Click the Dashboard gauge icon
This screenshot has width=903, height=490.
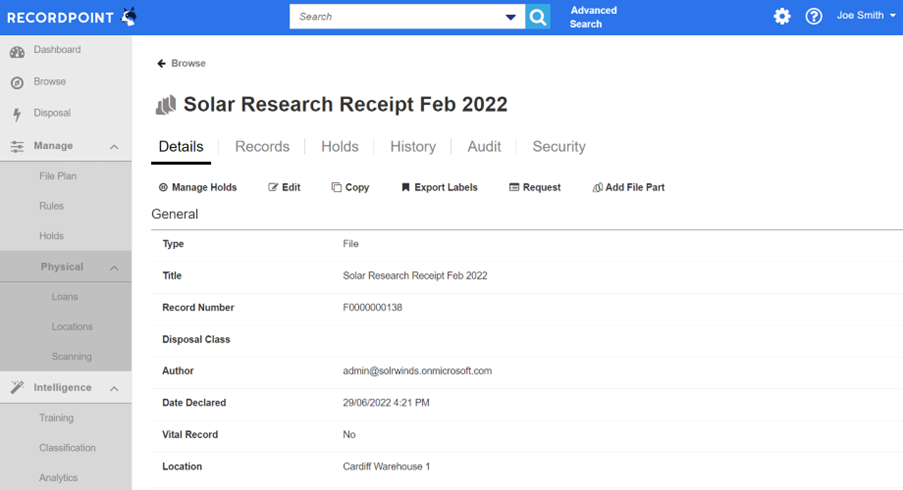[17, 52]
